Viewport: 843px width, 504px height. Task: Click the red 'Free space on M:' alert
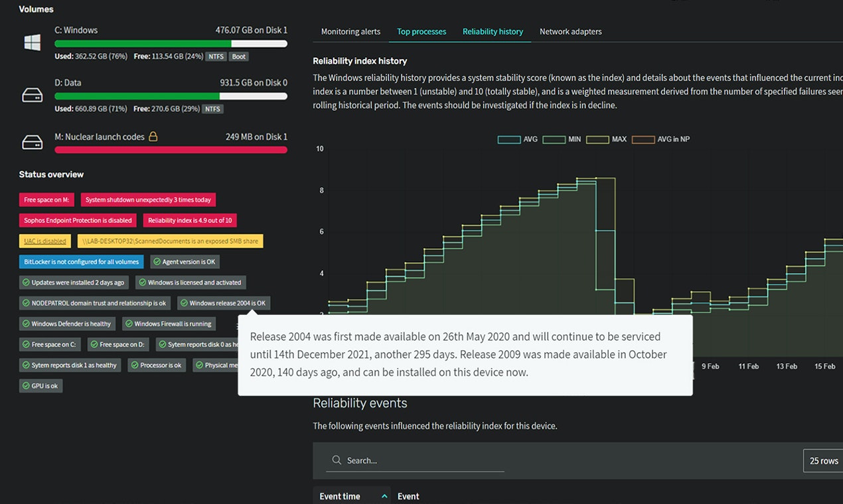(x=46, y=200)
